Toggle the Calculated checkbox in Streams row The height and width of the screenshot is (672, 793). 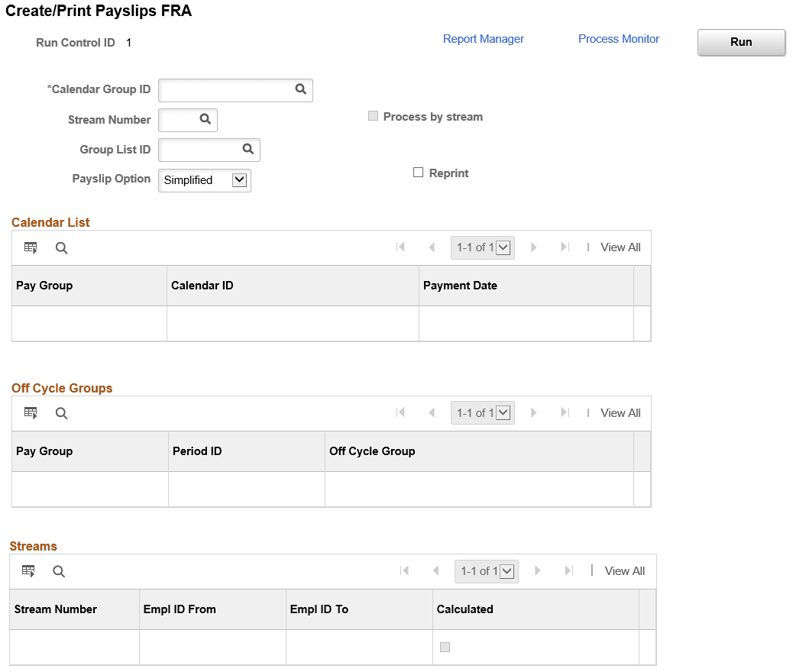point(445,646)
